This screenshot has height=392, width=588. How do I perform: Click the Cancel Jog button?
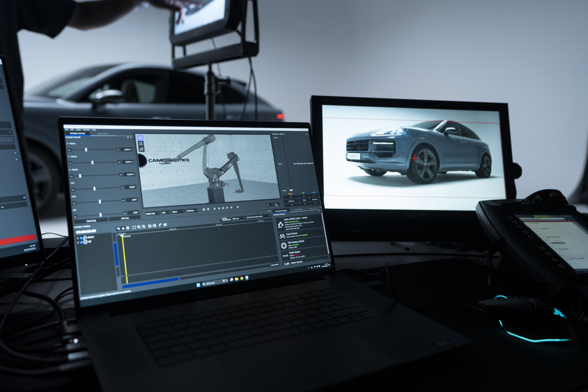pyautogui.click(x=91, y=221)
